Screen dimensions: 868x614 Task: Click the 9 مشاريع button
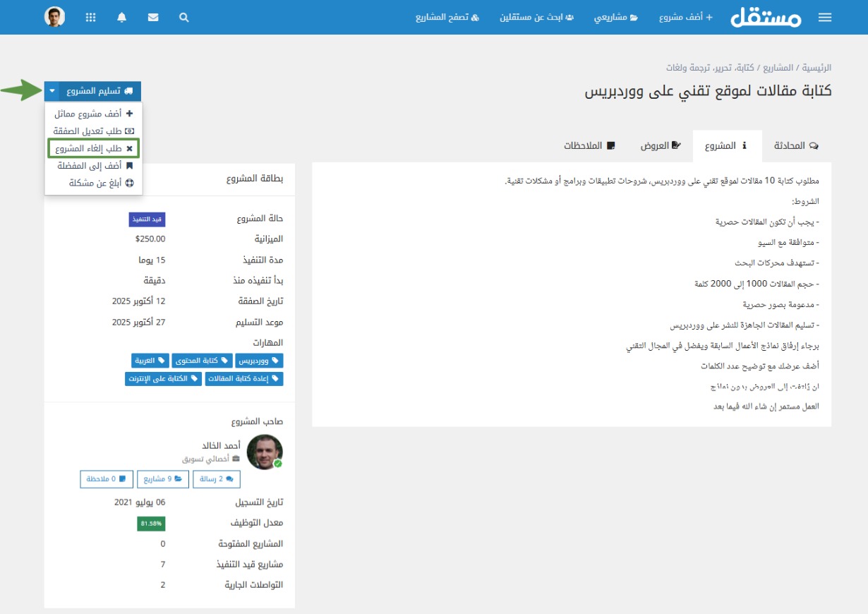pos(164,479)
